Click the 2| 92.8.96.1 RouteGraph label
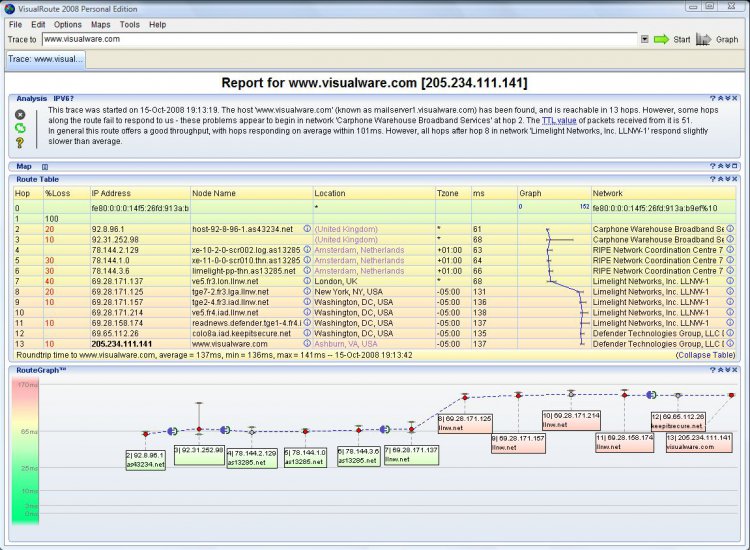Screen dimensions: 750x550 (x=145, y=460)
